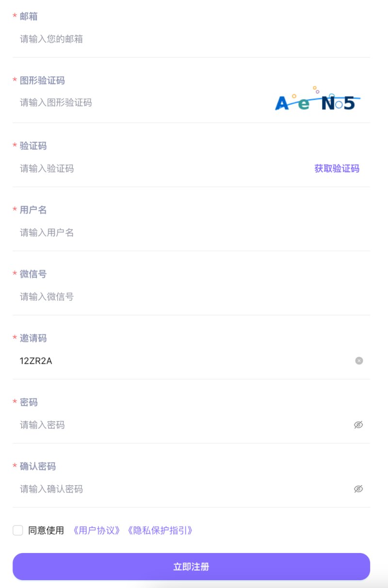The height and width of the screenshot is (588, 388).
Task: Toggle visibility of the 确认密码 field
Action: (x=358, y=489)
